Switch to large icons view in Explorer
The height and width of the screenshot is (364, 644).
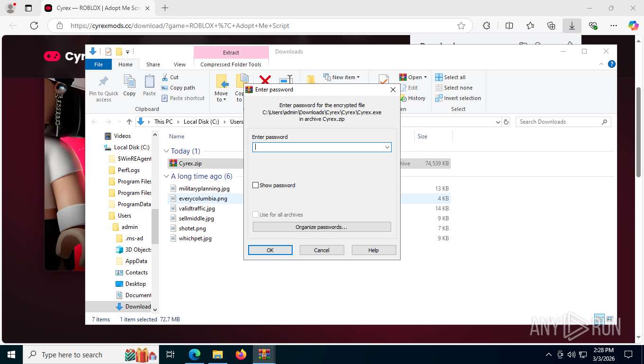coord(610,319)
